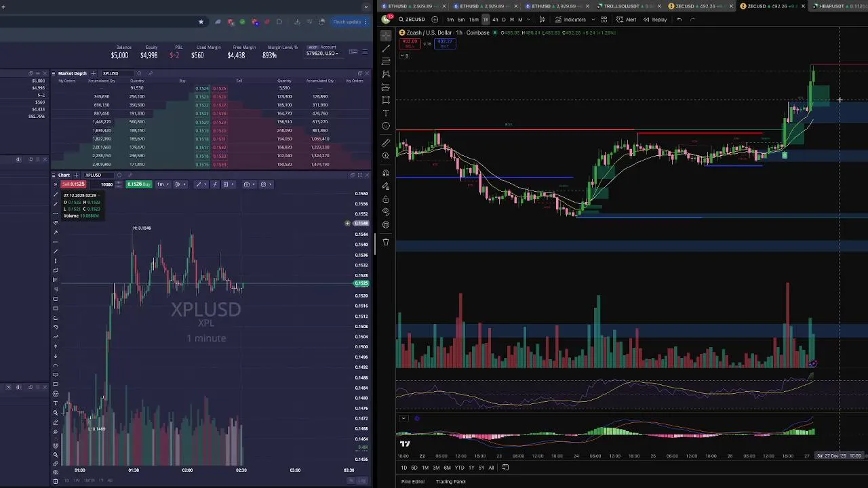The image size is (868, 488).
Task: Open the 1m timeframe dropdown on XPLUSD chart
Action: 163,184
